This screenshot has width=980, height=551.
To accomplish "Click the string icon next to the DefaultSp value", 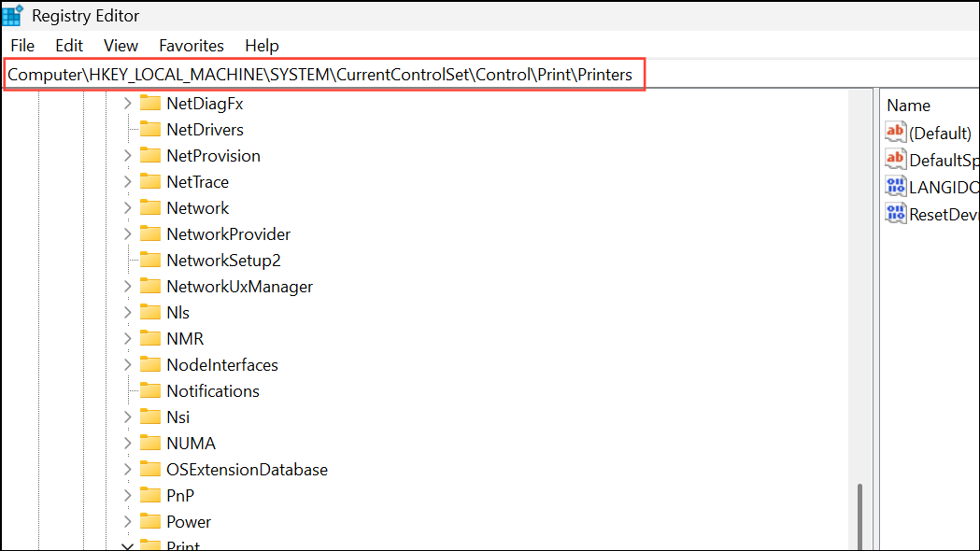I will (895, 159).
